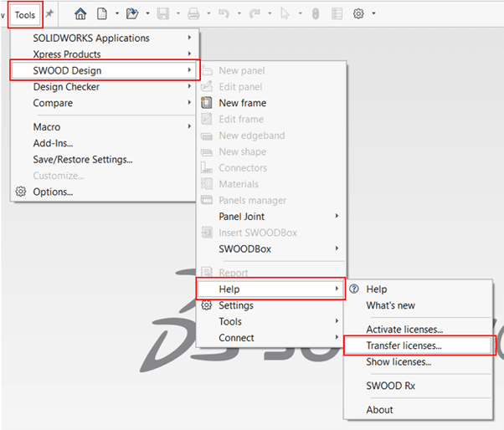Click the New frame icon
Screen dimensions: 504x430
point(206,103)
